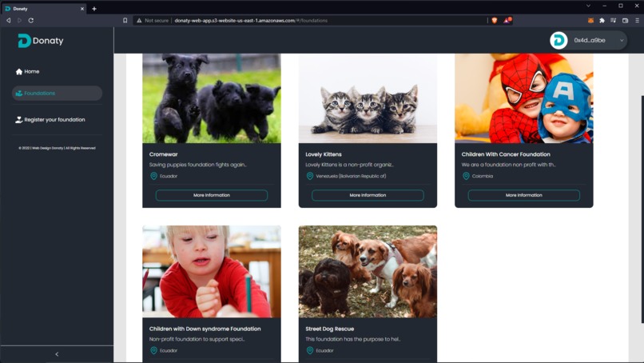Viewport: 644px width, 363px height.
Task: Click location pin icon on Cromewar card
Action: pyautogui.click(x=153, y=176)
